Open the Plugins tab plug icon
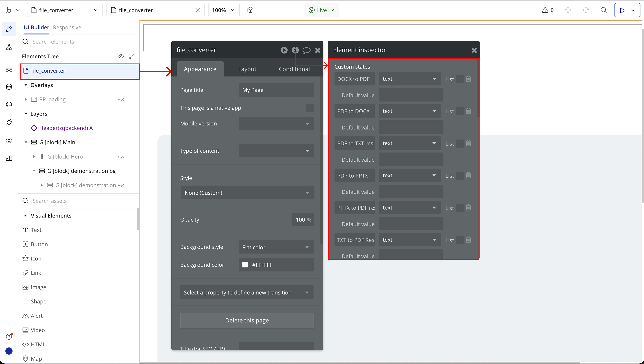This screenshot has height=364, width=644. (9, 123)
